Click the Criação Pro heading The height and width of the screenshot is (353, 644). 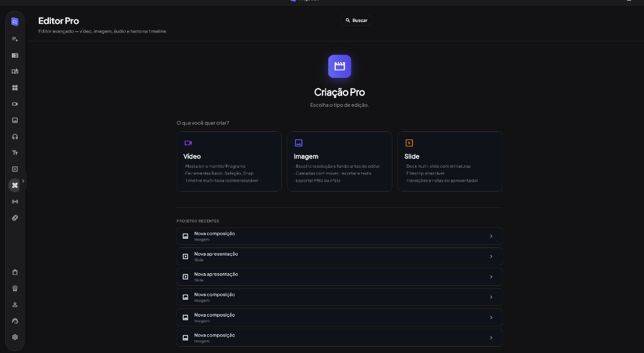340,92
